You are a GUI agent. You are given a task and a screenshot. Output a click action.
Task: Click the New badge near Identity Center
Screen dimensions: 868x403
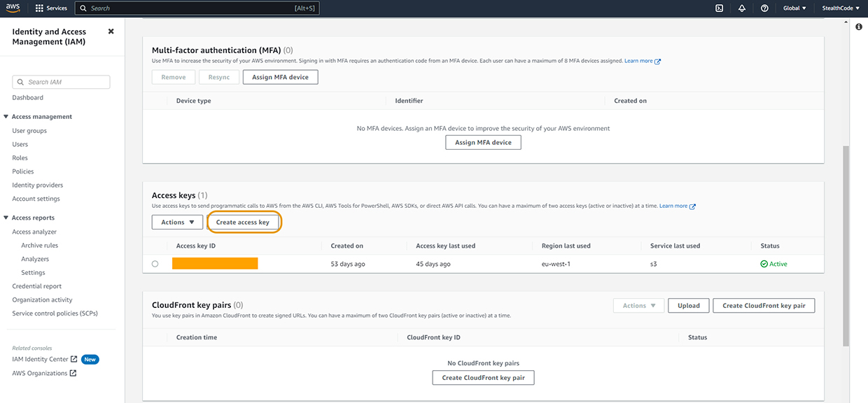tap(90, 359)
